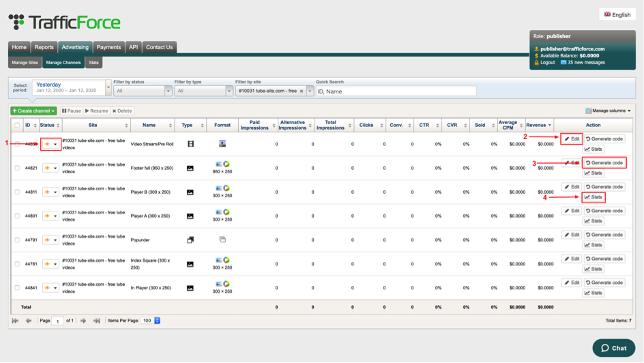
Task: Check the row 44801 checkbox
Action: pos(17,216)
